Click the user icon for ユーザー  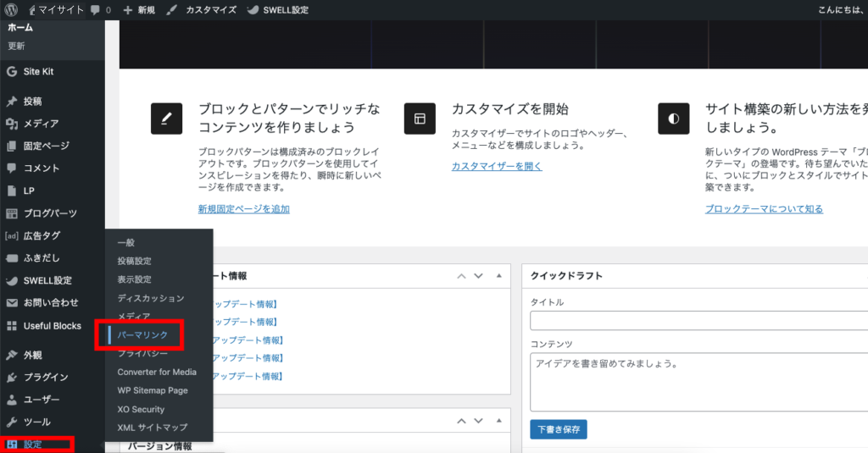(12, 400)
